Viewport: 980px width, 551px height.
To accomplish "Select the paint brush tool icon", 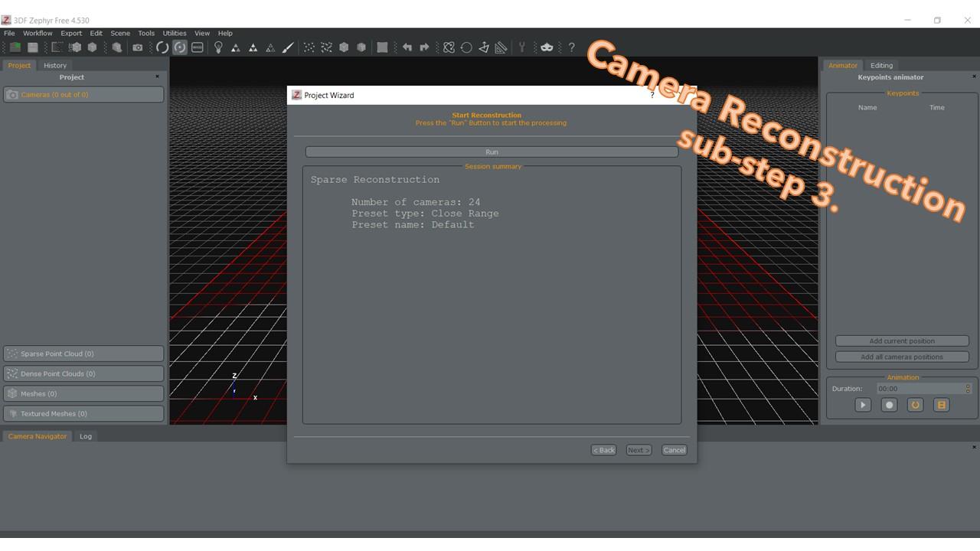I will click(x=288, y=47).
